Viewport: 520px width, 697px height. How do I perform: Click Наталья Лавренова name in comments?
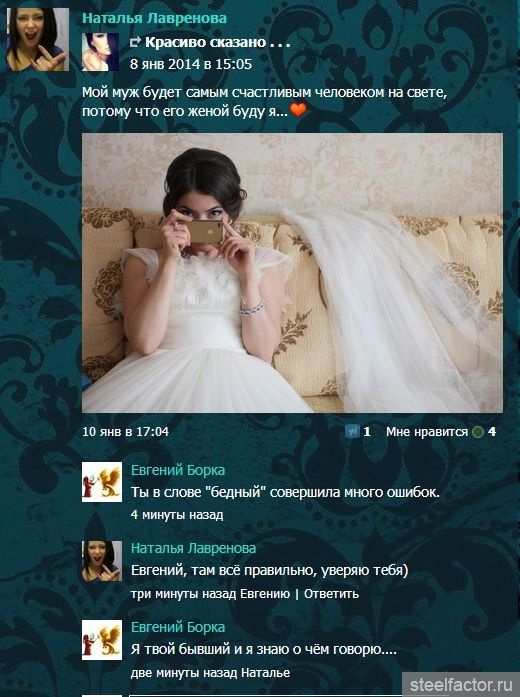(193, 549)
